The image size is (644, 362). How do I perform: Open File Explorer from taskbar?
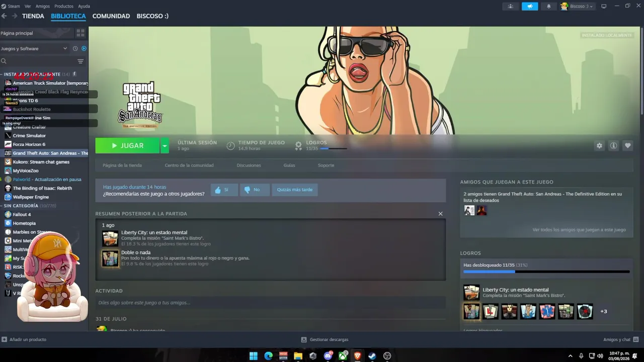click(x=298, y=356)
